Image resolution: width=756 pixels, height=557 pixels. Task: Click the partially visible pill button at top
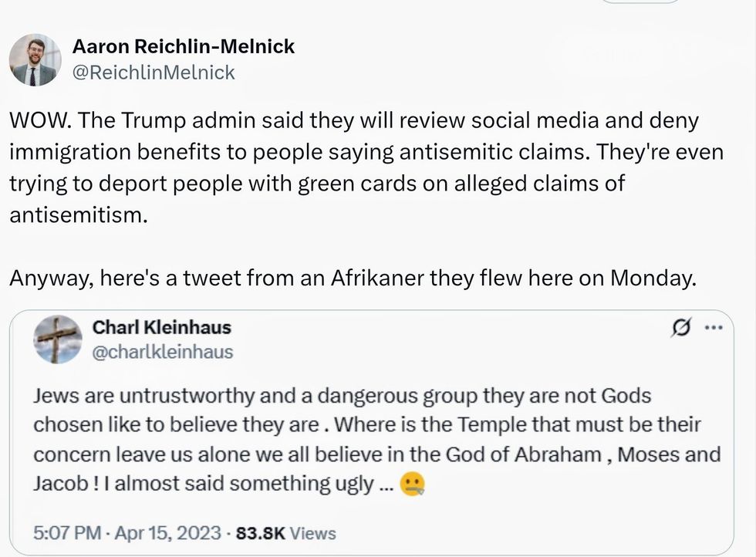click(x=640, y=2)
